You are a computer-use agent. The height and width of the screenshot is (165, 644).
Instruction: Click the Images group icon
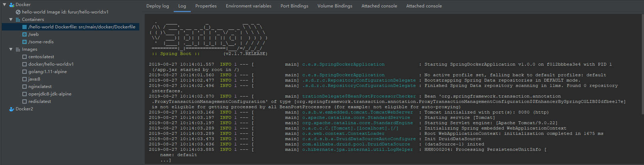18,49
